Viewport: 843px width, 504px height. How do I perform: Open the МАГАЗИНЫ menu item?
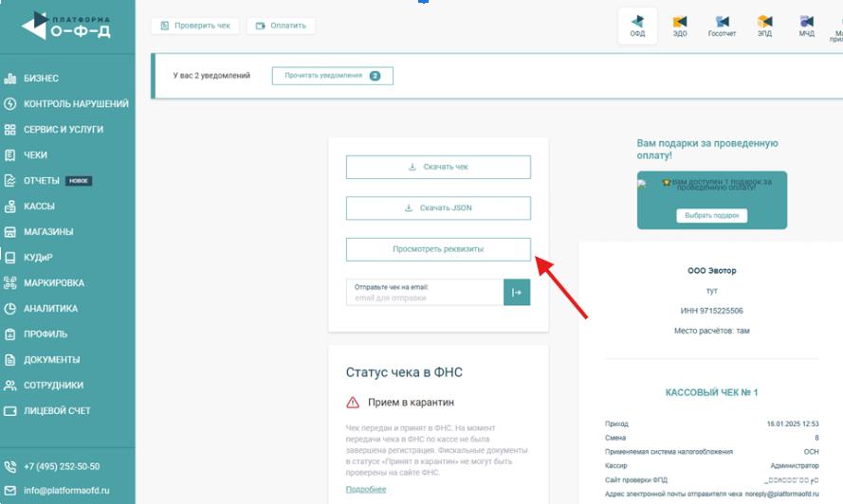(48, 231)
